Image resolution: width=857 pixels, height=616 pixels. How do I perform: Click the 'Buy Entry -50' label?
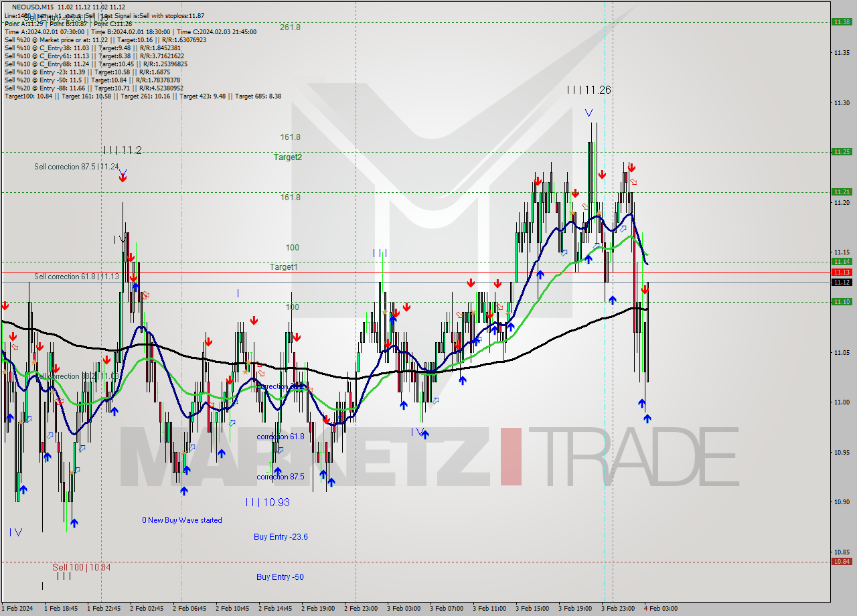click(280, 577)
